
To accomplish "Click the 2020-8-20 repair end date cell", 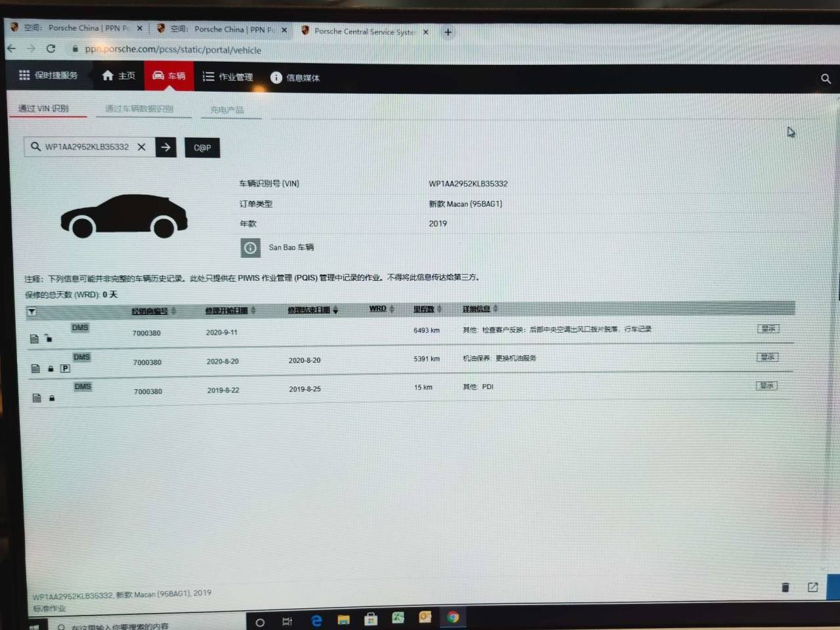I will [304, 360].
